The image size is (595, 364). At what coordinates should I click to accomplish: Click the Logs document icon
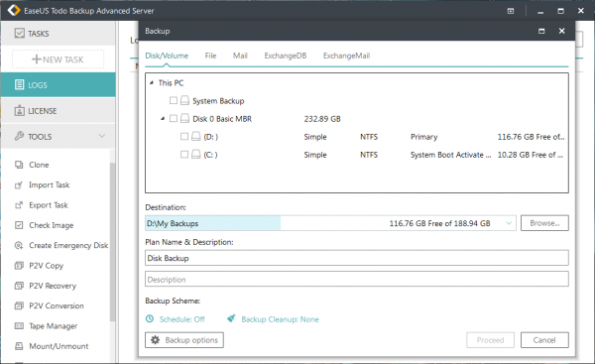tap(19, 84)
